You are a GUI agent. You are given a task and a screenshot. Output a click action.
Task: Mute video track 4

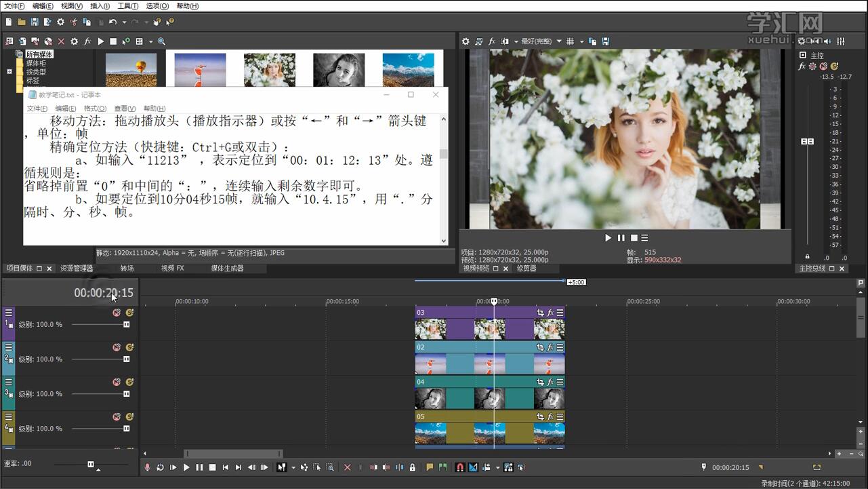[x=117, y=416]
